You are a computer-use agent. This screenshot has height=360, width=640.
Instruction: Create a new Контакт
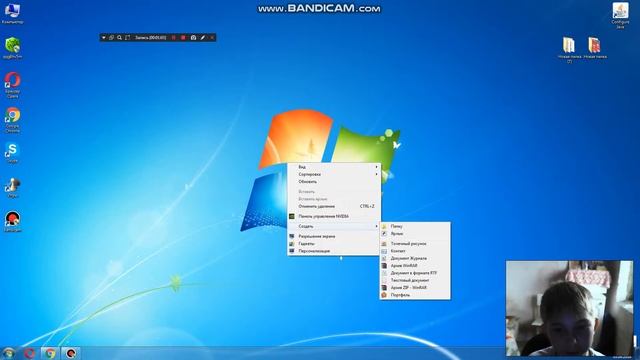coord(415,251)
